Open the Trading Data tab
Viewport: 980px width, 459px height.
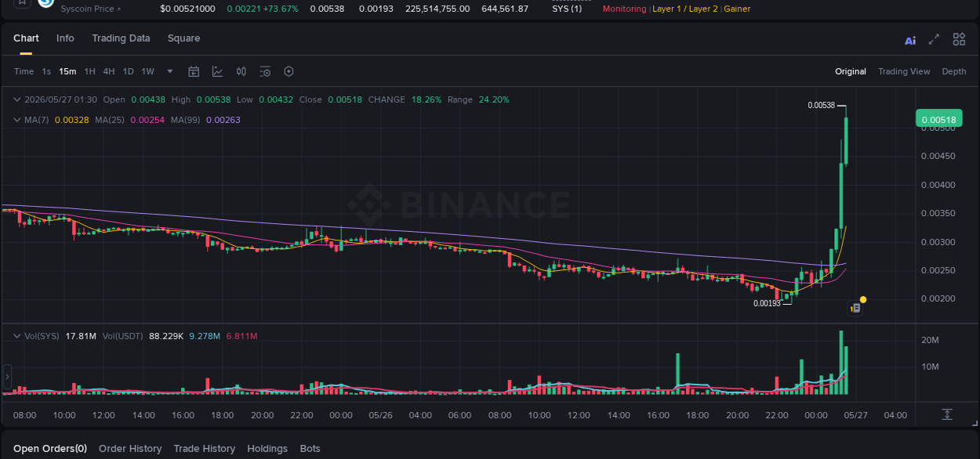click(121, 38)
